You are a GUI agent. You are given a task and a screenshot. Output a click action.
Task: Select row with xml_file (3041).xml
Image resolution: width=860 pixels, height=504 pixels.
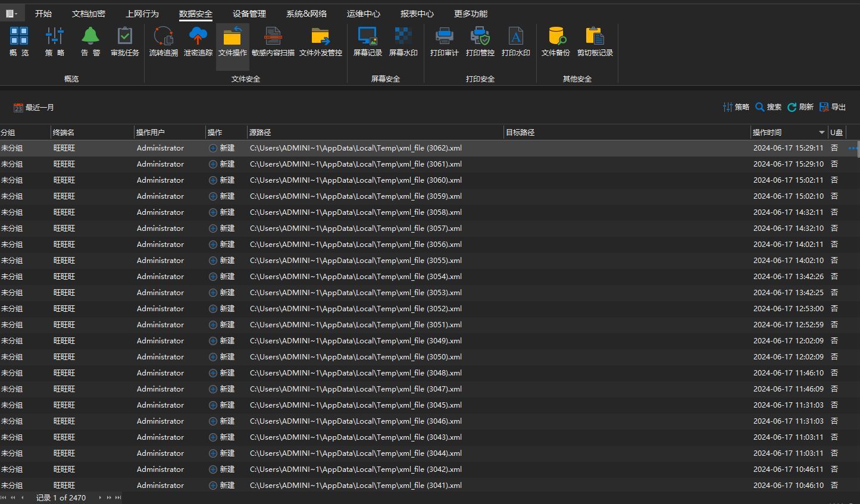point(429,486)
